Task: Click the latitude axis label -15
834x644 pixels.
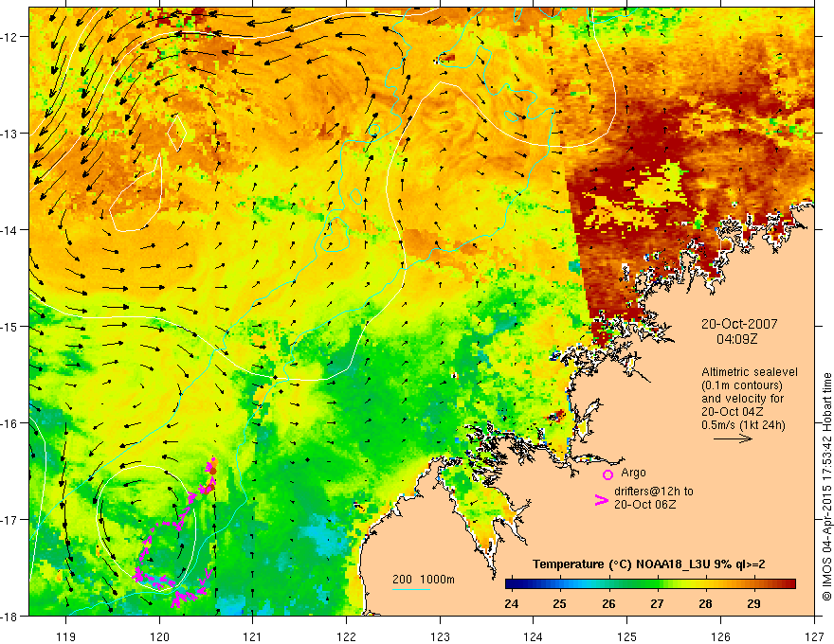Action: 10,326
